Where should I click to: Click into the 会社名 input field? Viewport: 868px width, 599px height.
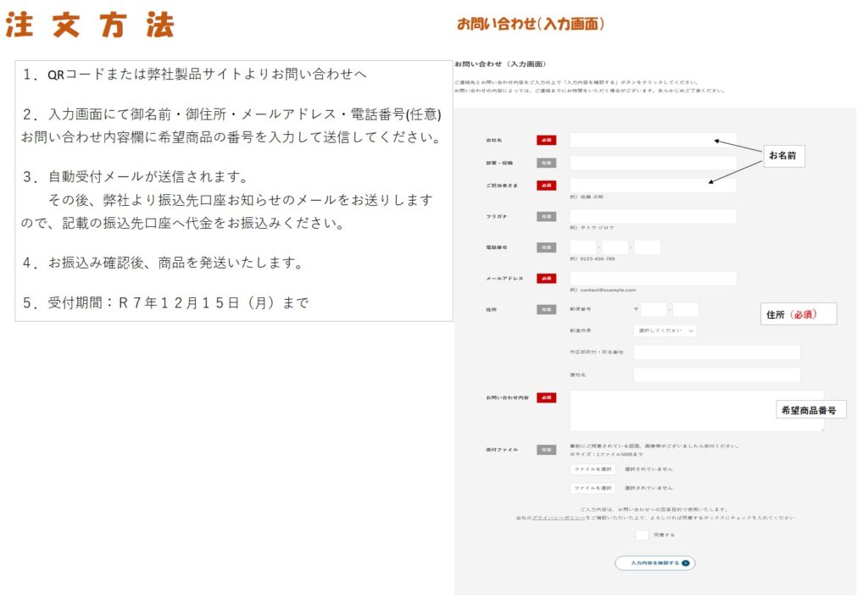click(653, 140)
